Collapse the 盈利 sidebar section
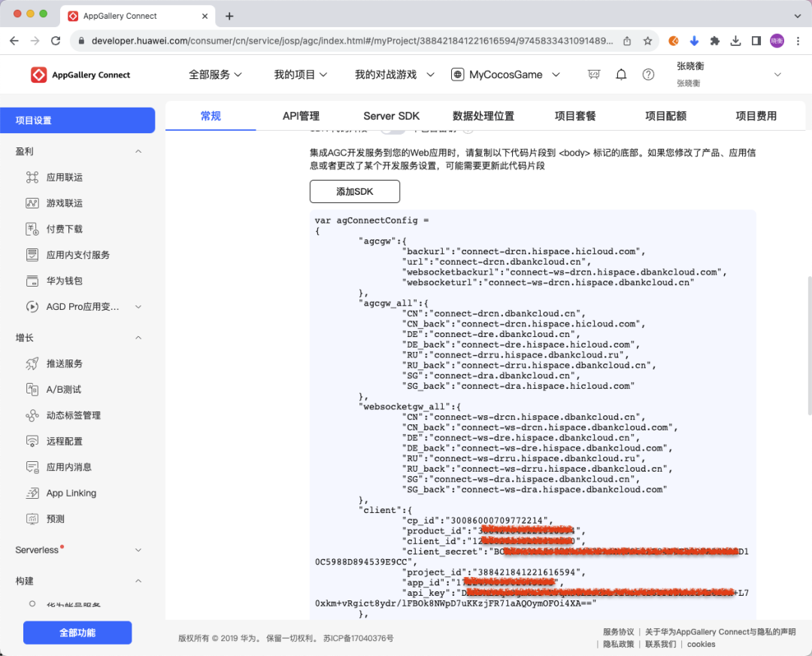The width and height of the screenshot is (812, 656). (x=138, y=151)
